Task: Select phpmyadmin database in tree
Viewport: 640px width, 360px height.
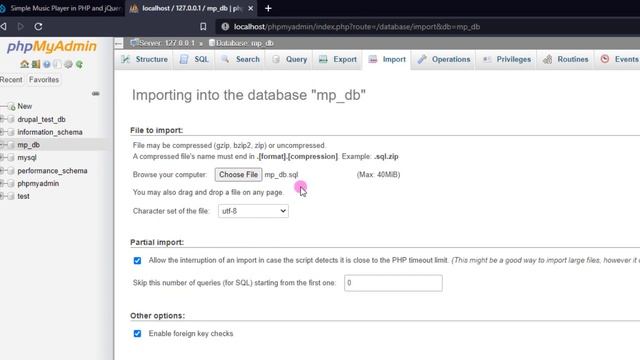Action: (x=38, y=183)
